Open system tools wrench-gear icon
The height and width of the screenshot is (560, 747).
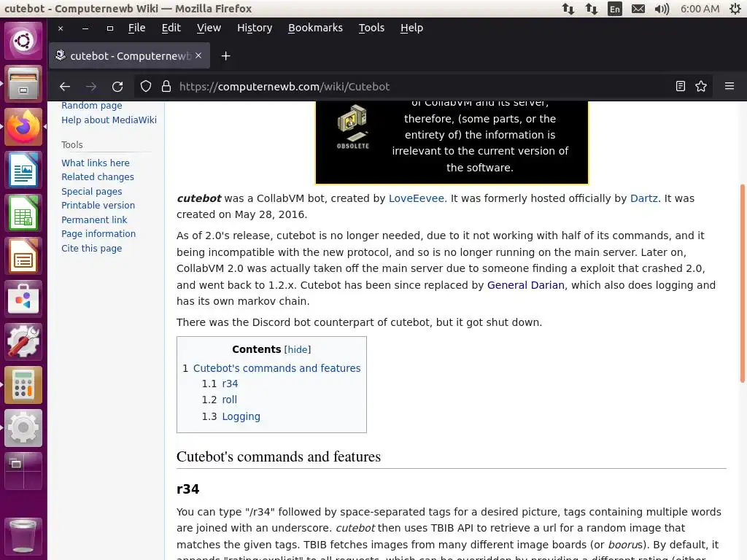tap(23, 342)
